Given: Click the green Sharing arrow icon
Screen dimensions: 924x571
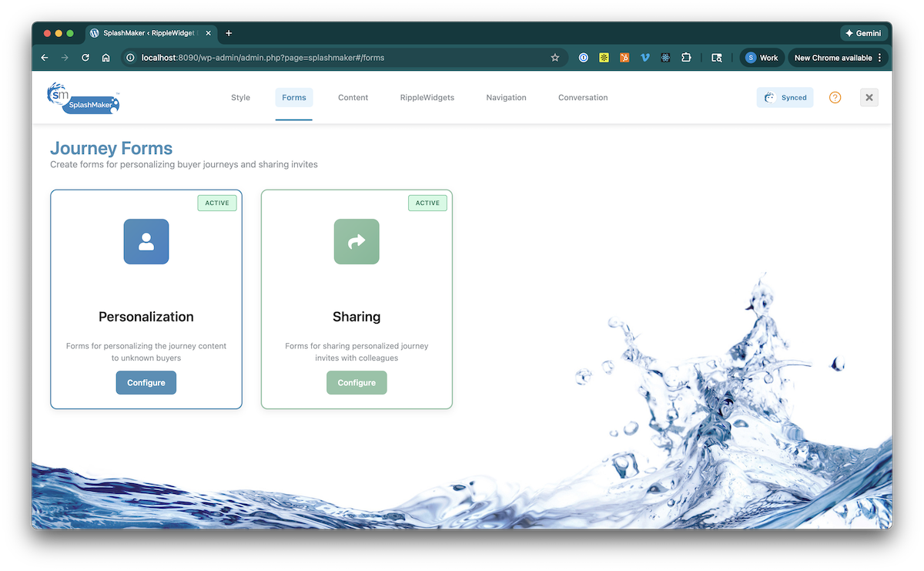Looking at the screenshot, I should click(x=357, y=242).
